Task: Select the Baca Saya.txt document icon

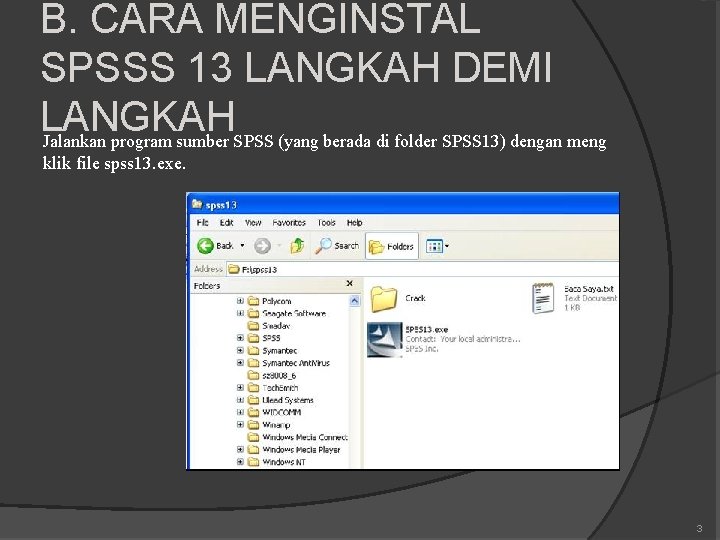Action: [543, 298]
